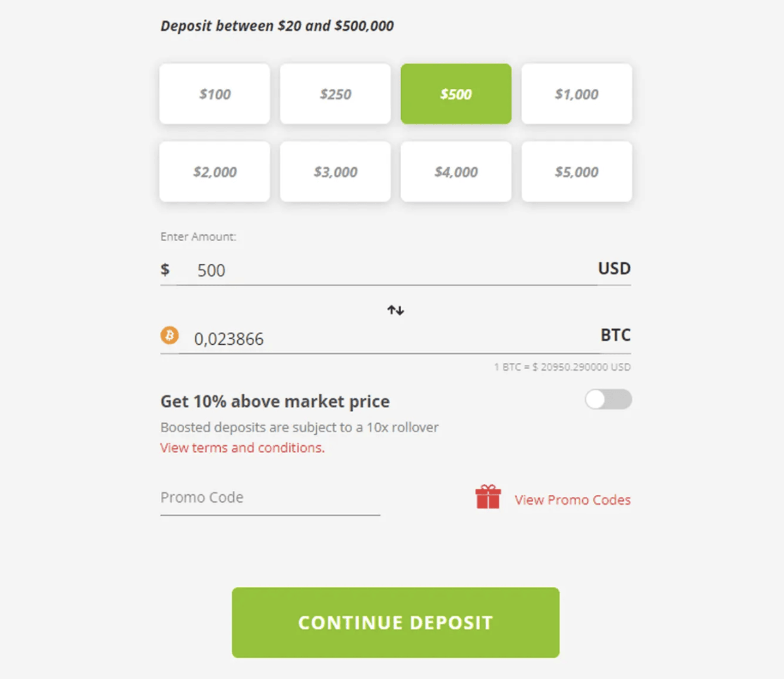Choose the $4,000 deposit amount
This screenshot has height=679, width=784.
[455, 172]
